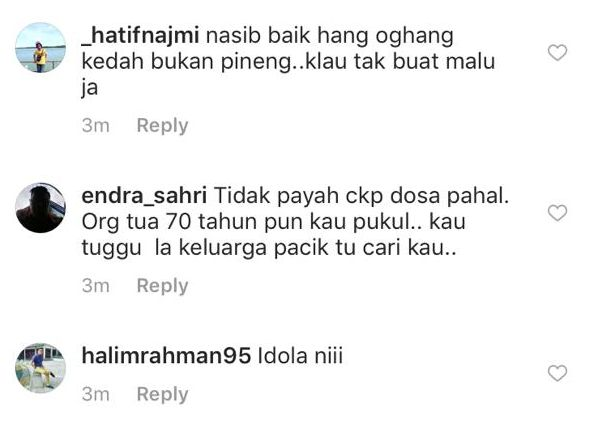Visit the _hatifnajmi username link
603x437 pixels.
click(x=140, y=36)
